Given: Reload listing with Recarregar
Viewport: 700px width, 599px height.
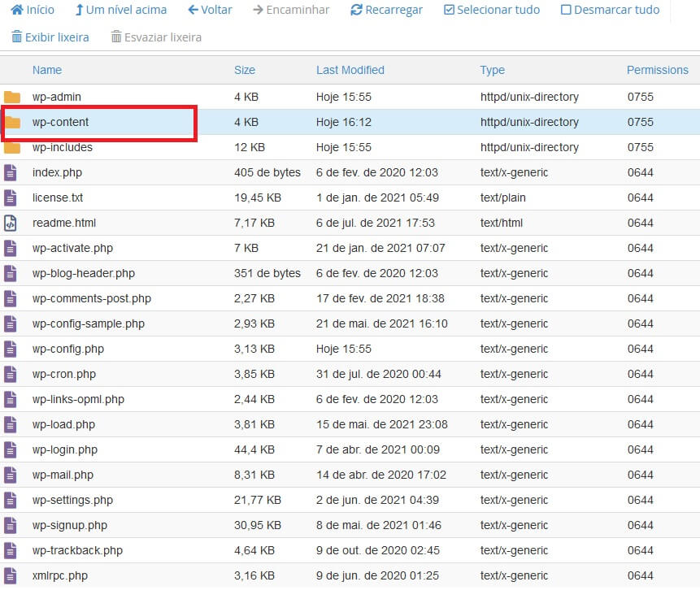Looking at the screenshot, I should point(387,10).
